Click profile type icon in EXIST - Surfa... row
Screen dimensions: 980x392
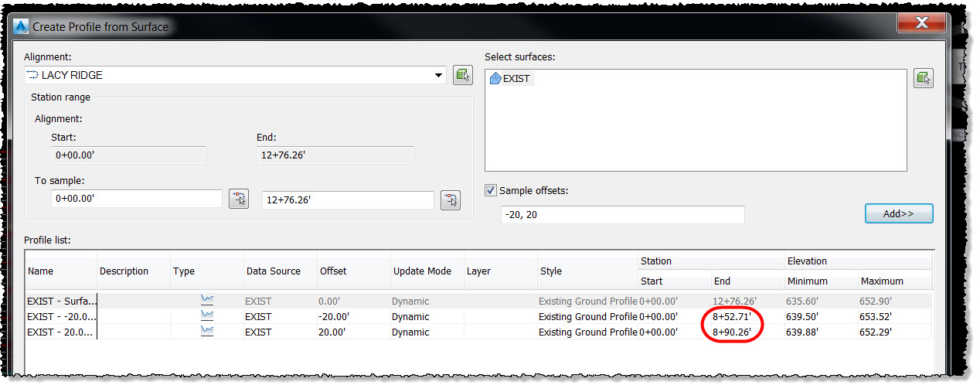pyautogui.click(x=206, y=301)
